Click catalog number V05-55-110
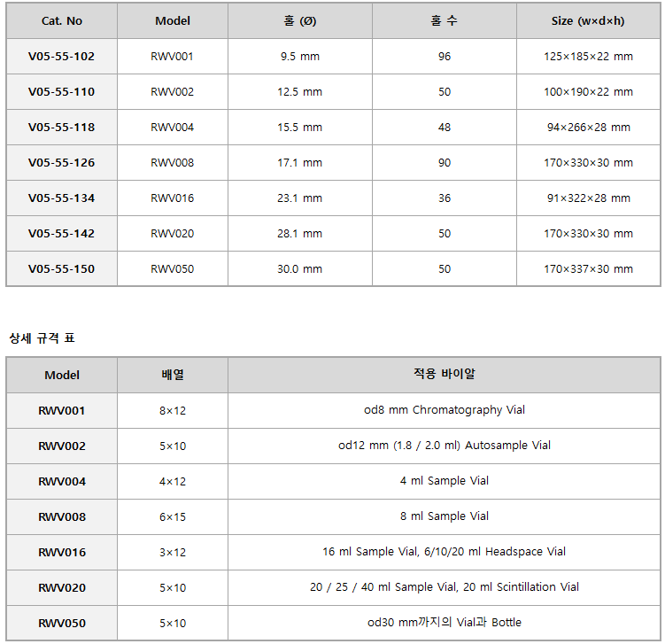665x644 pixels. click(61, 91)
